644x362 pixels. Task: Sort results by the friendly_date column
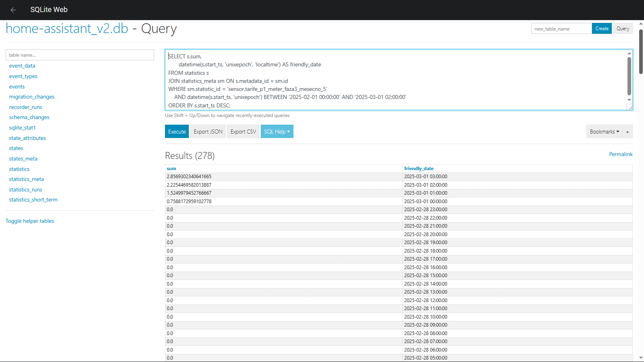[419, 168]
